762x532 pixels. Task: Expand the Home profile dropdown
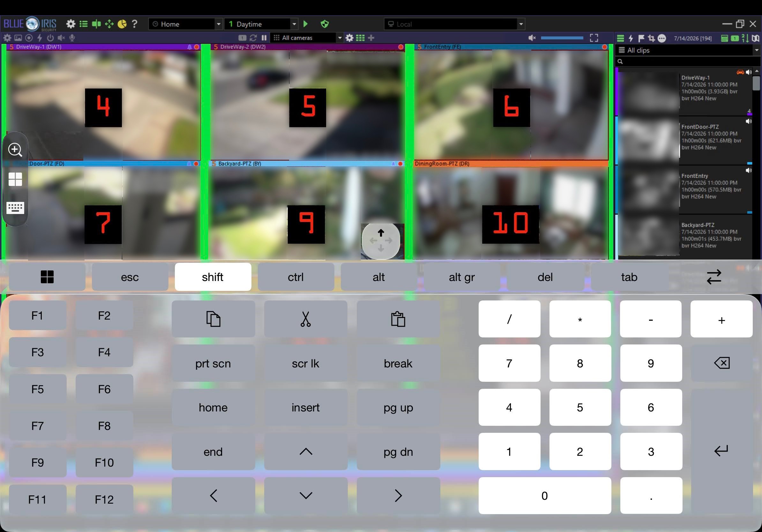point(218,24)
